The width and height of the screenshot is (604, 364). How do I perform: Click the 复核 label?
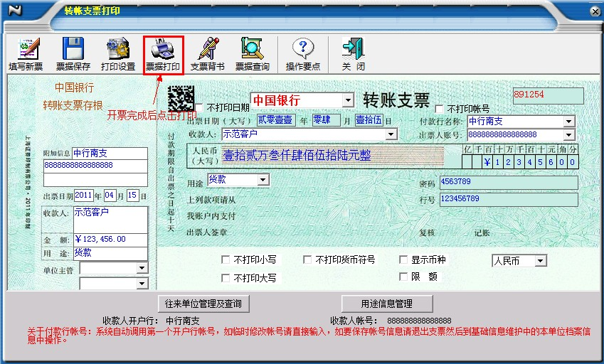[x=427, y=232]
